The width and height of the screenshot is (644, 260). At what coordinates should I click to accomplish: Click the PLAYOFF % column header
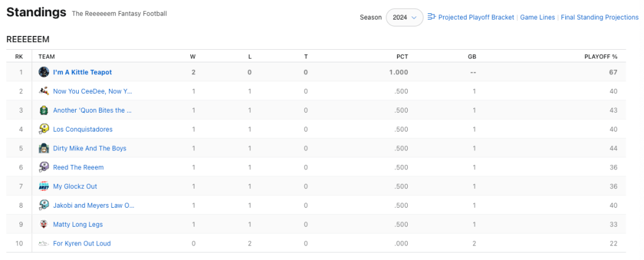pos(601,57)
